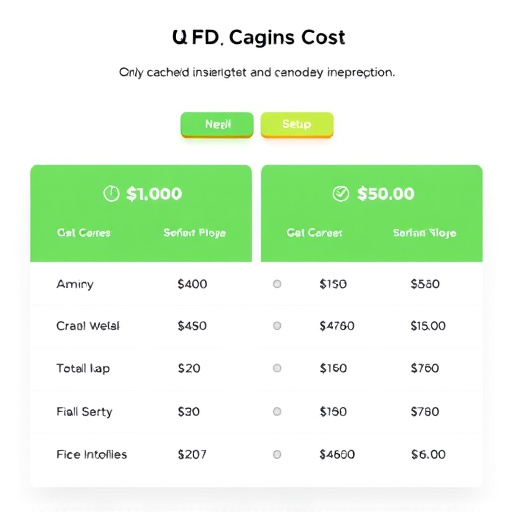Select the radio button in Total lap row
The image size is (512, 512).
[277, 368]
